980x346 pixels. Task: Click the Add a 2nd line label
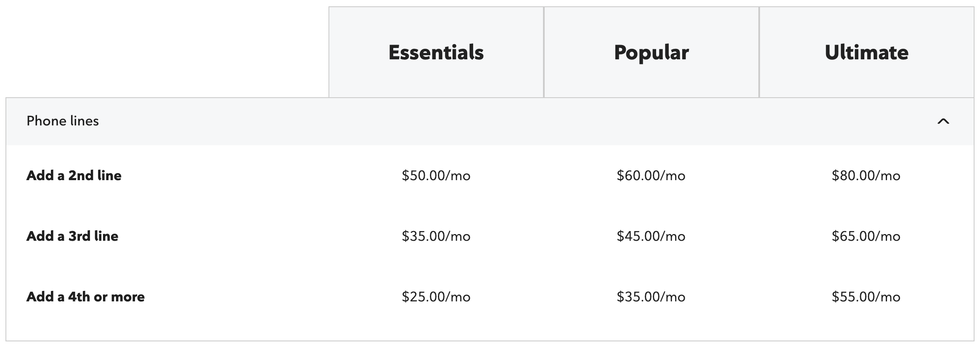(74, 176)
